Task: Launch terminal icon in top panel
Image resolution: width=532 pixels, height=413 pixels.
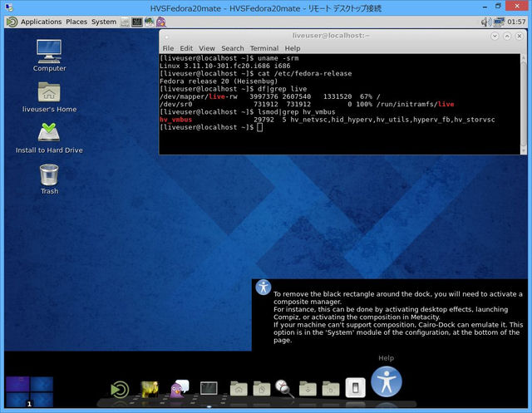Action: click(137, 22)
